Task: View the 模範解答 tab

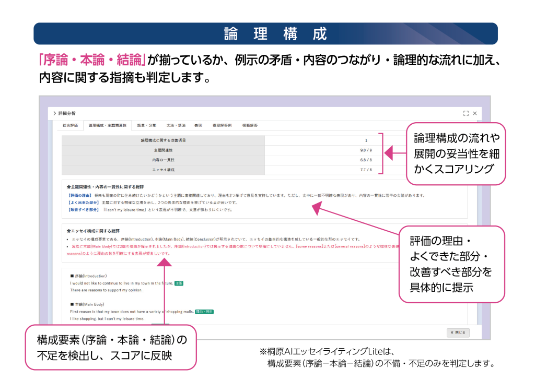Action: (250, 126)
